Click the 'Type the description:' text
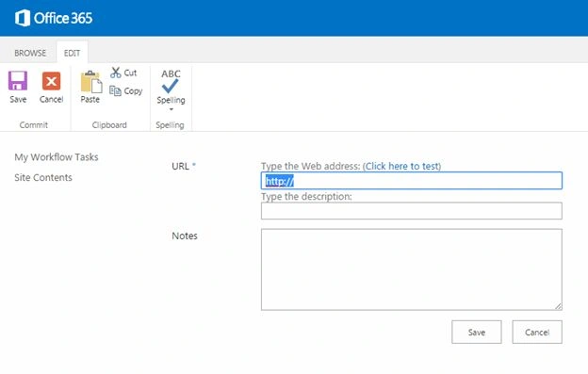The image size is (588, 374). pos(306,196)
